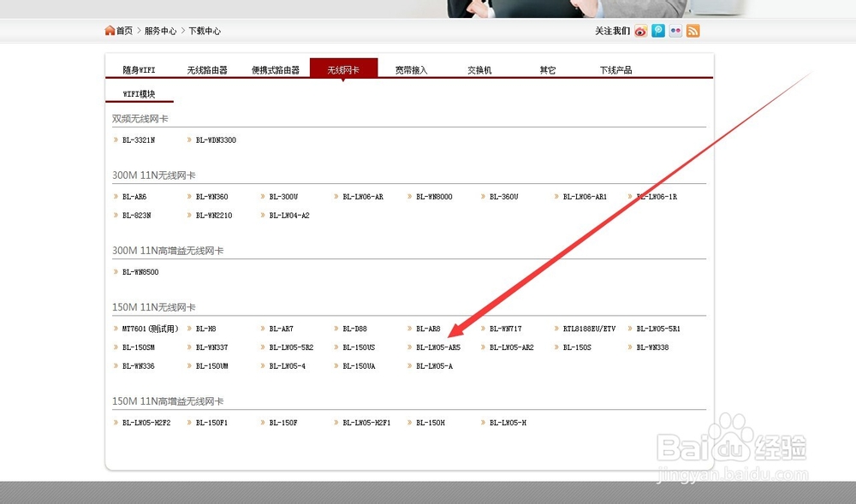The image size is (856, 504).
Task: Open the BL-LW05-AR2 product link
Action: pos(512,347)
